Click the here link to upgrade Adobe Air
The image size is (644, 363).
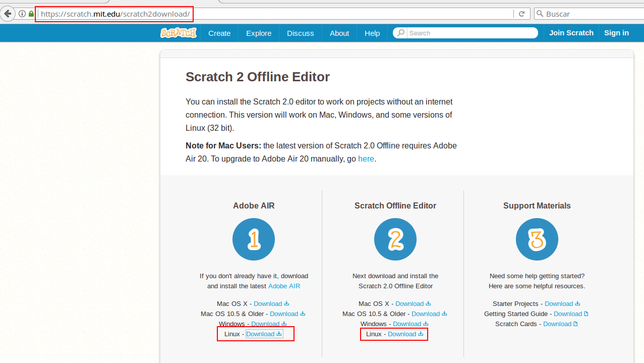pos(366,159)
